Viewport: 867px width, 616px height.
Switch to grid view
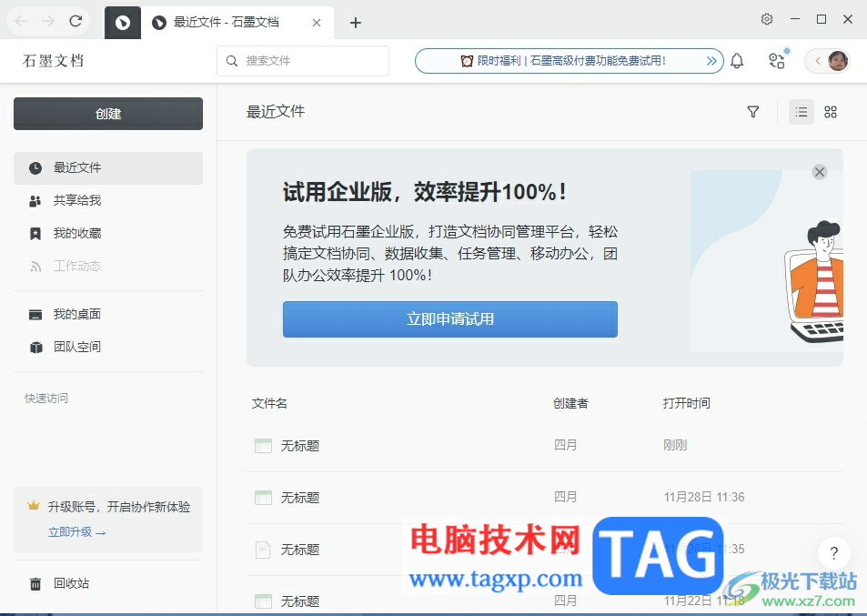[830, 112]
